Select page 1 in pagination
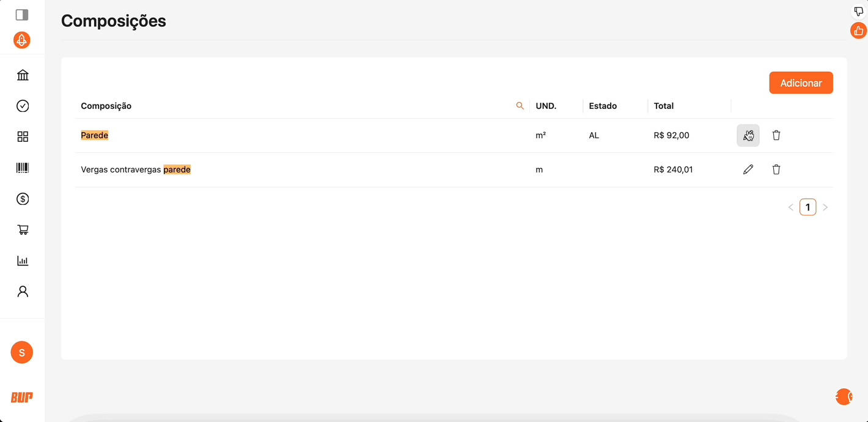868x422 pixels. [x=807, y=207]
